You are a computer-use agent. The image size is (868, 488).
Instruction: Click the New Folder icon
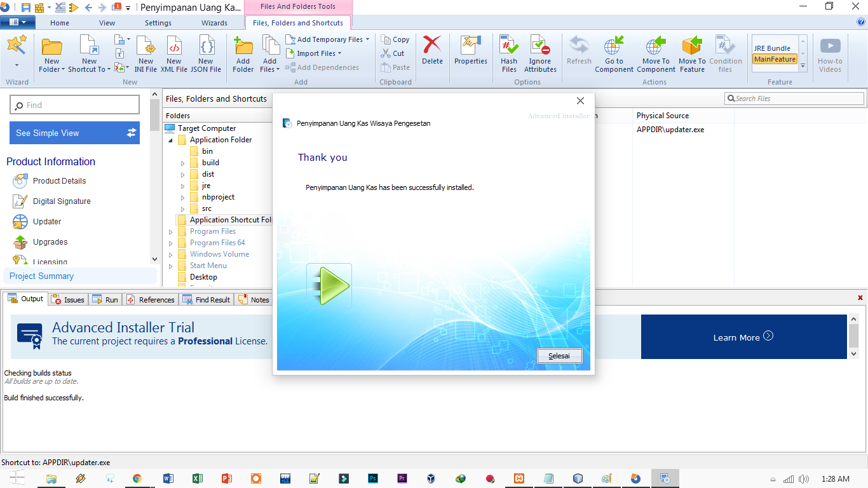(x=51, y=46)
